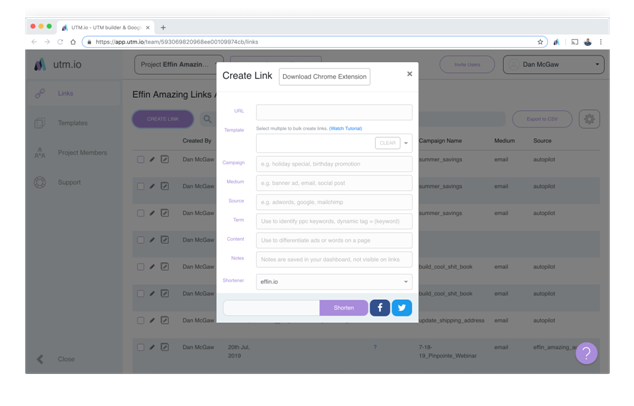Open Support section in sidebar
Image resolution: width=634 pixels, height=406 pixels.
click(69, 182)
